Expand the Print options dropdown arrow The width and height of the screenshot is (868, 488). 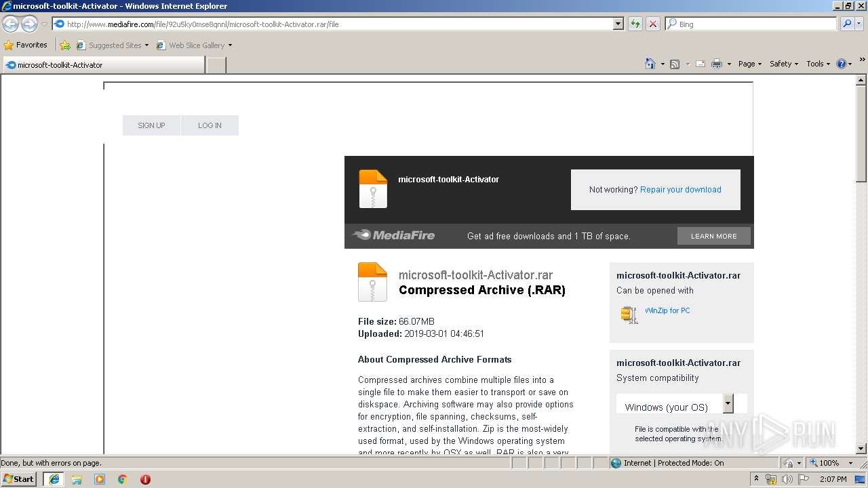[x=729, y=64]
